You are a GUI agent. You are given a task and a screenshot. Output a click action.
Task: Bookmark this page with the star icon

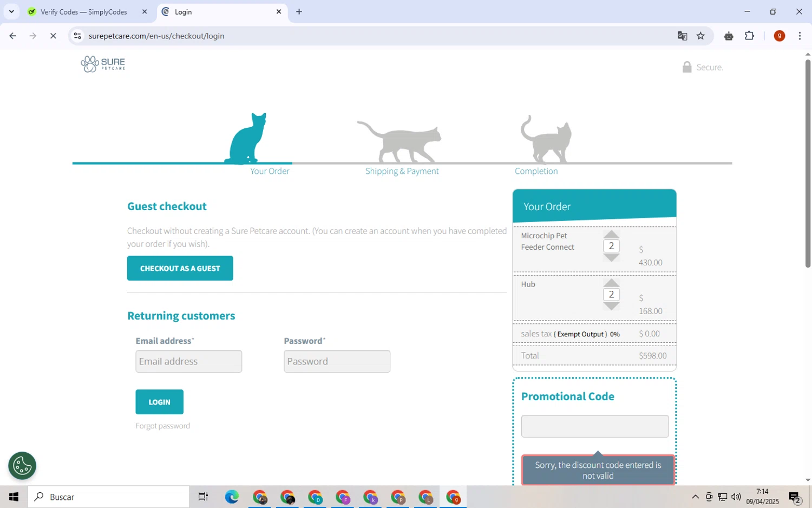point(700,36)
